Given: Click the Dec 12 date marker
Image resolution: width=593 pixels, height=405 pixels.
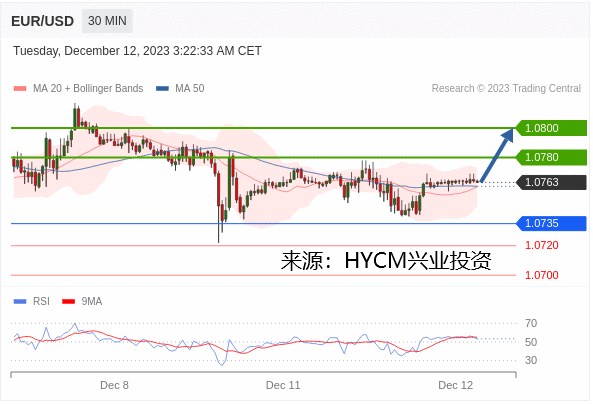Looking at the screenshot, I should tap(455, 385).
